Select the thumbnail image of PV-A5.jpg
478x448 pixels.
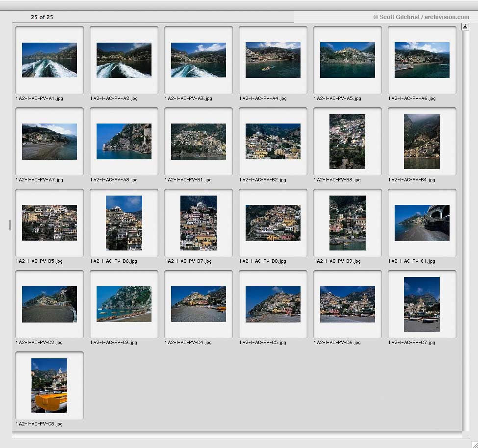(x=348, y=60)
